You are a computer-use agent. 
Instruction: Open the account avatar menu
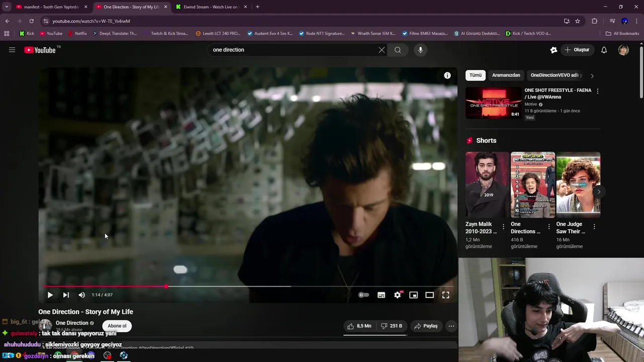tap(623, 50)
